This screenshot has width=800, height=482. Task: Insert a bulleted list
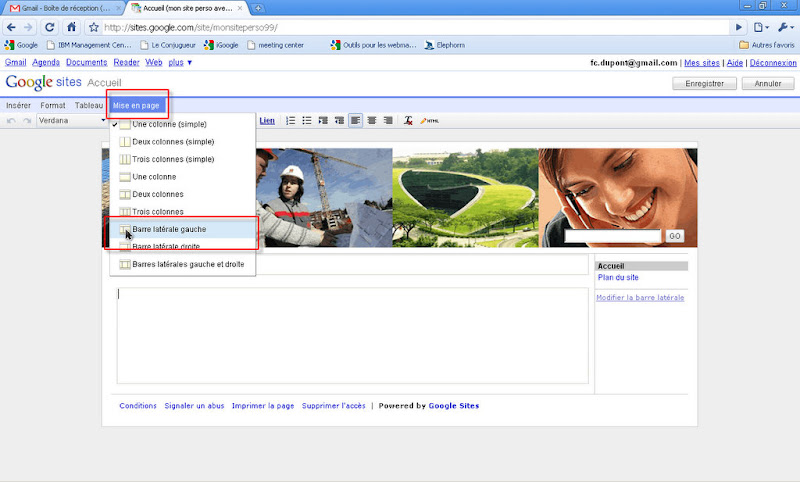(x=307, y=121)
